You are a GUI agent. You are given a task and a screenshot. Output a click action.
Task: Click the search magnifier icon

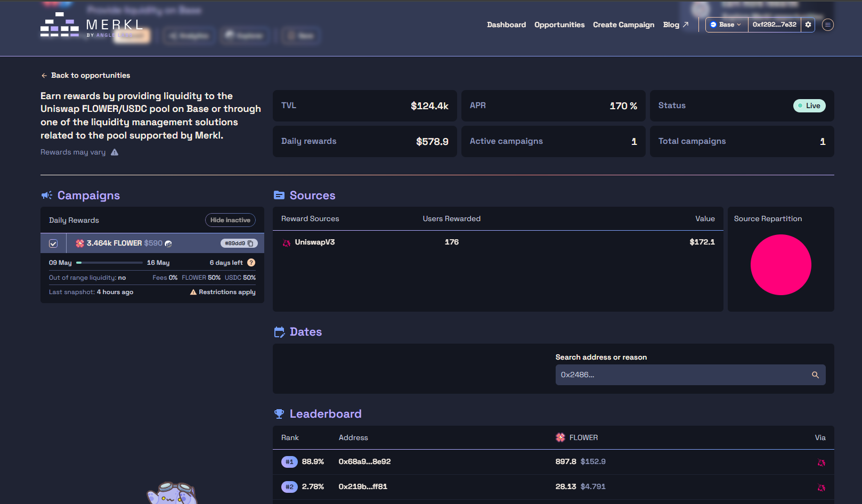coord(815,375)
